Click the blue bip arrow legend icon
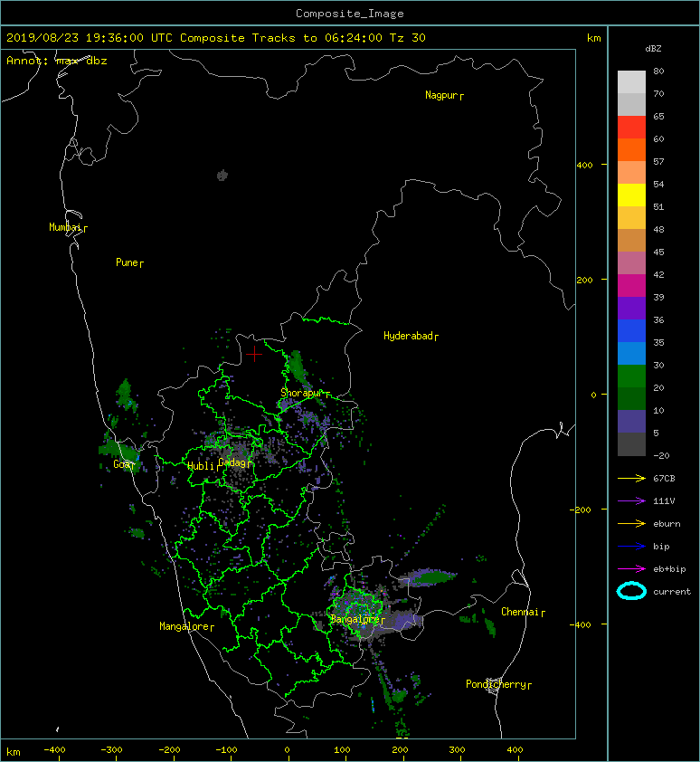 pos(631,547)
